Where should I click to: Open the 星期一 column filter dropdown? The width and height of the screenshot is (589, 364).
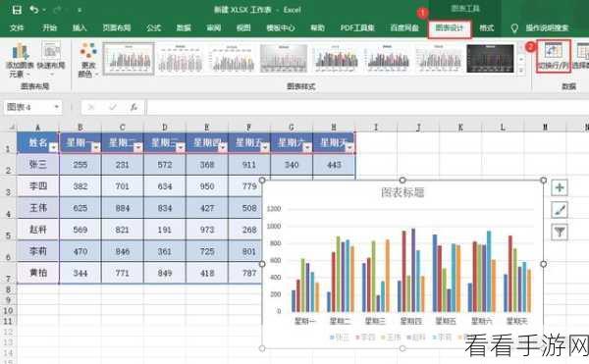pyautogui.click(x=96, y=148)
